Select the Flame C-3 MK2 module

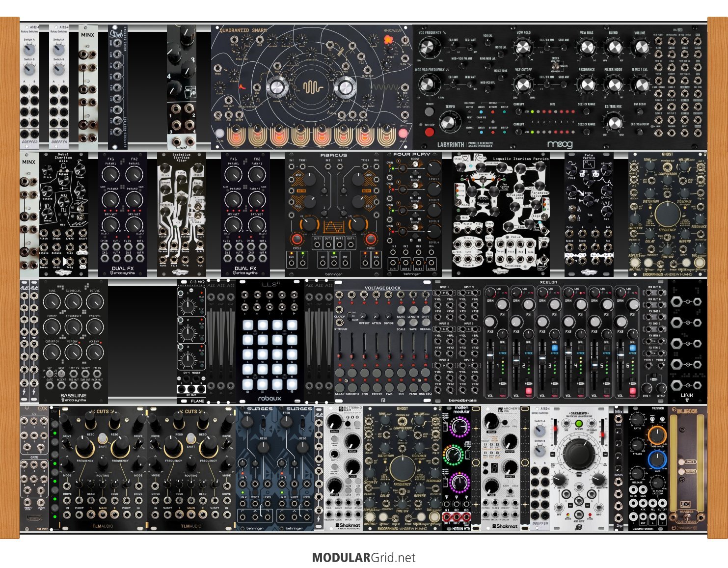pyautogui.click(x=191, y=342)
